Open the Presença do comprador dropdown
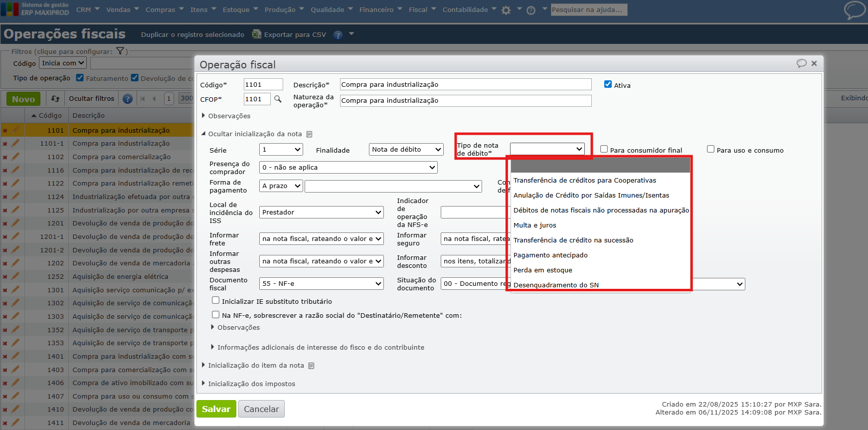The image size is (868, 430). tap(348, 168)
